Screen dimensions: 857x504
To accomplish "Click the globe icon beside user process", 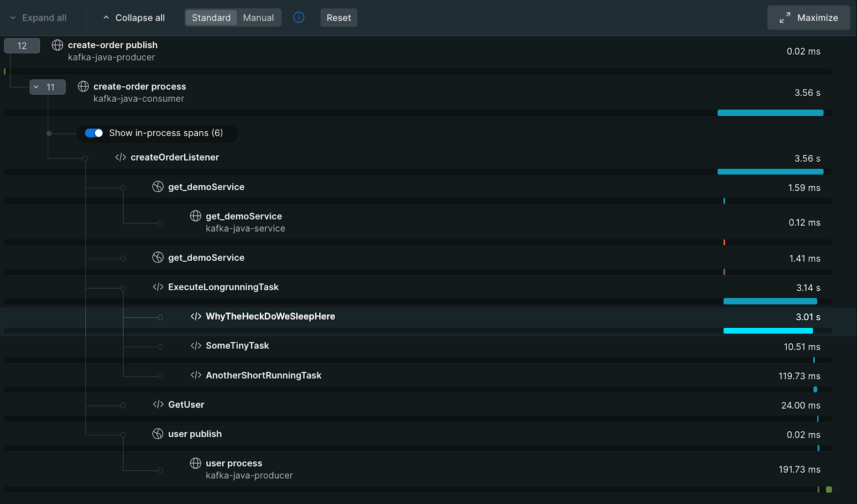I will 196,463.
